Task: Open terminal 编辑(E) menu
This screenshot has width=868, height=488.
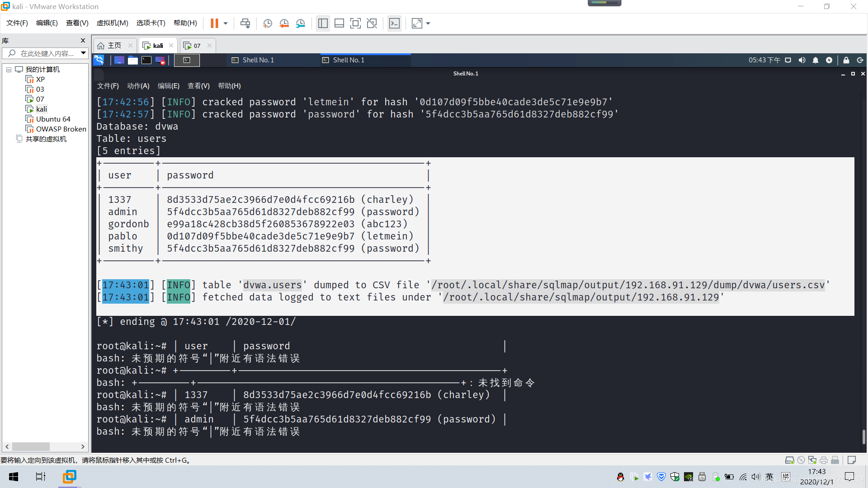Action: 168,86
